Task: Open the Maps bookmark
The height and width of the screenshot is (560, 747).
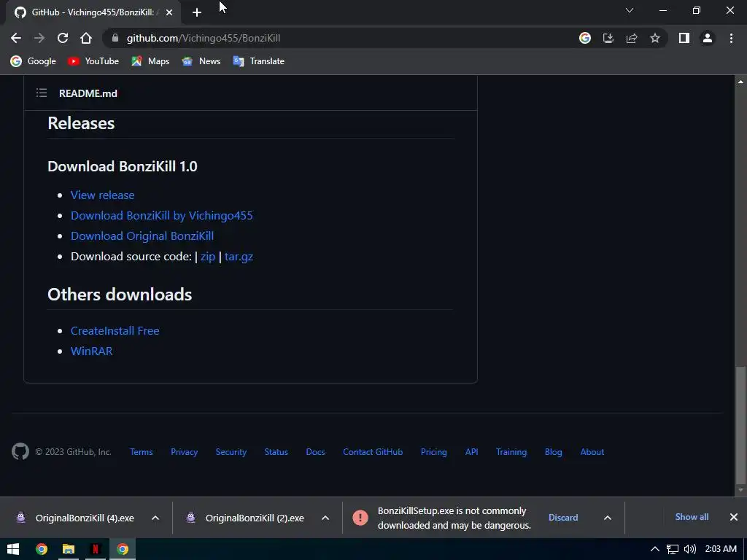Action: pos(150,61)
